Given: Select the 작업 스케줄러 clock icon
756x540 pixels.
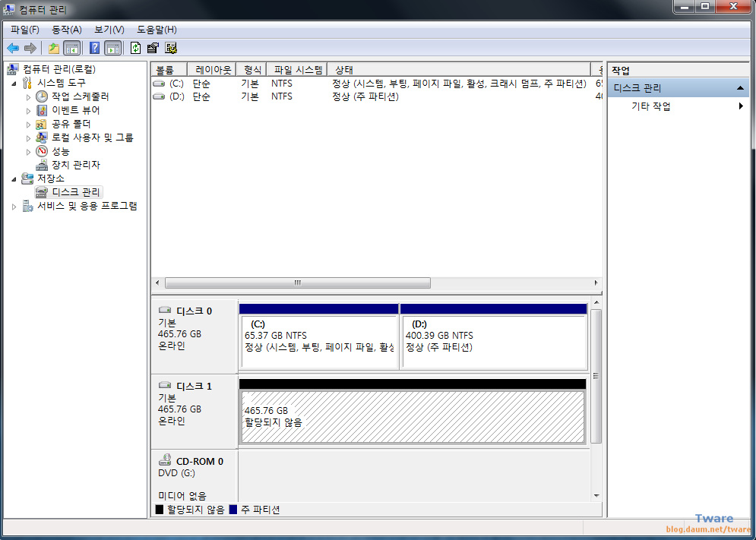Looking at the screenshot, I should (42, 96).
